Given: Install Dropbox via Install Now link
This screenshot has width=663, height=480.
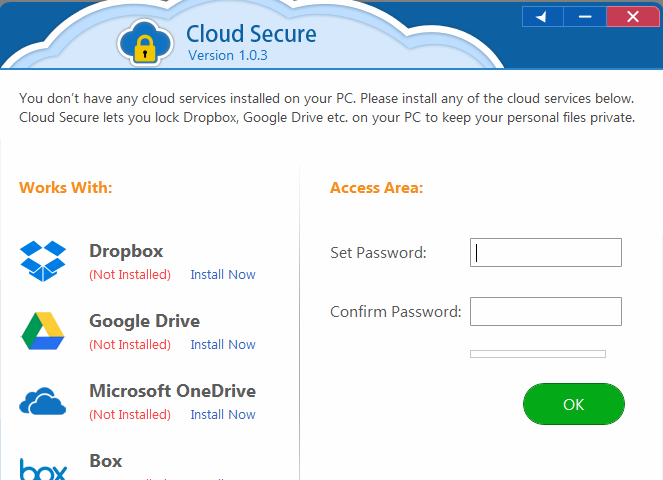Looking at the screenshot, I should (223, 274).
